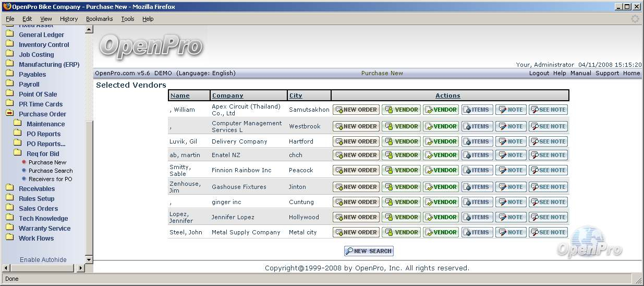The width and height of the screenshot is (644, 286).
Task: Open the Bookmarks menu
Action: [99, 19]
